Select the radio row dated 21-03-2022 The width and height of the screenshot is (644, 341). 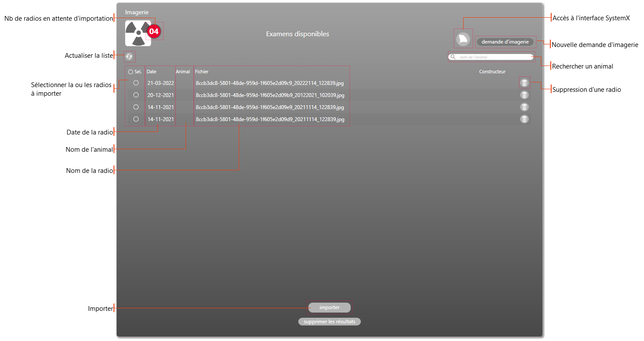point(136,82)
